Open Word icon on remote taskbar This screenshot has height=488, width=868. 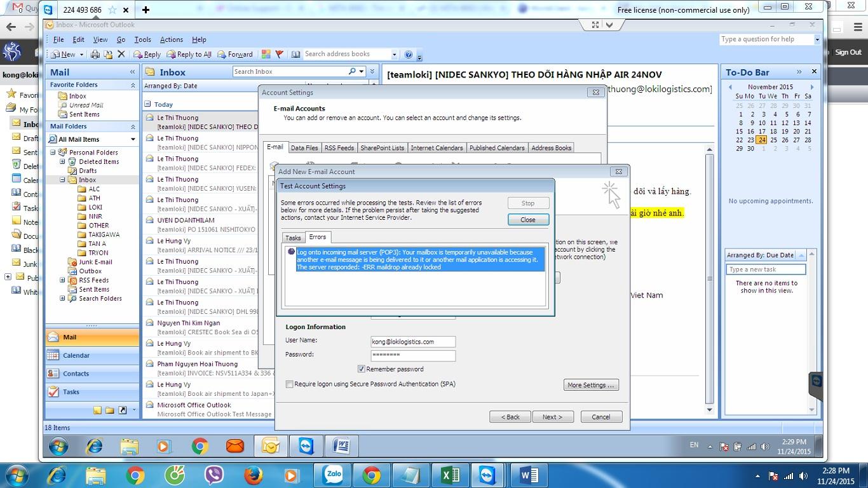(x=341, y=447)
